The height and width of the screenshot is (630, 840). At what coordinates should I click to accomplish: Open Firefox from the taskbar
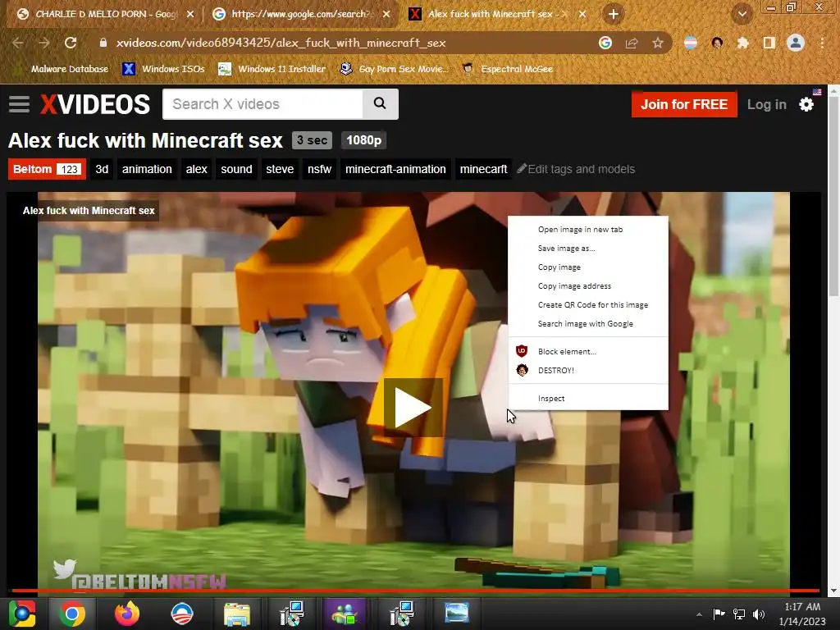[x=127, y=614]
